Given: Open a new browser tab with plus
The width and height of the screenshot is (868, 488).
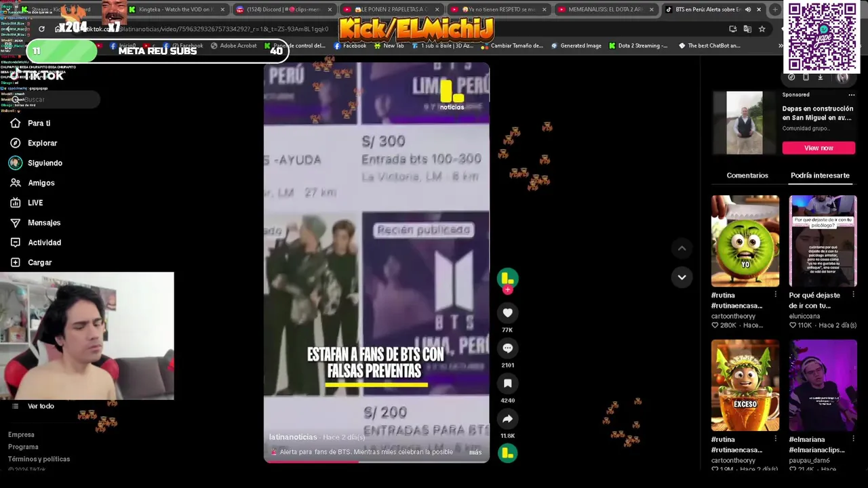Looking at the screenshot, I should 774,9.
